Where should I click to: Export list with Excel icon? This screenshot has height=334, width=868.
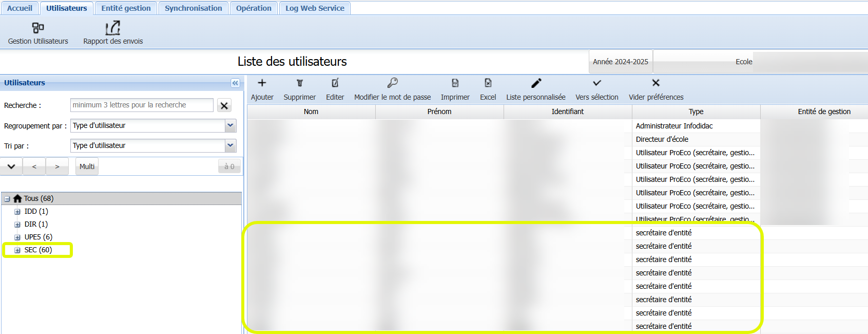488,83
